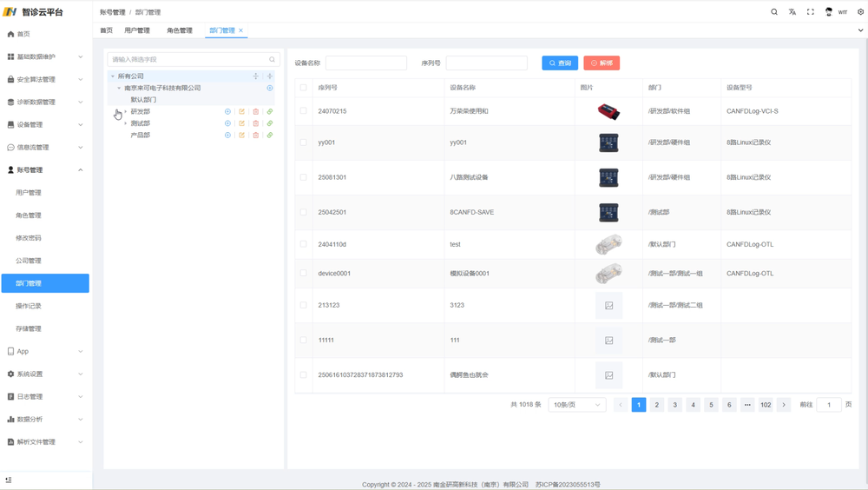Expand the 设备管理 sidebar menu
Screen dimensions: 868x490
(45, 124)
